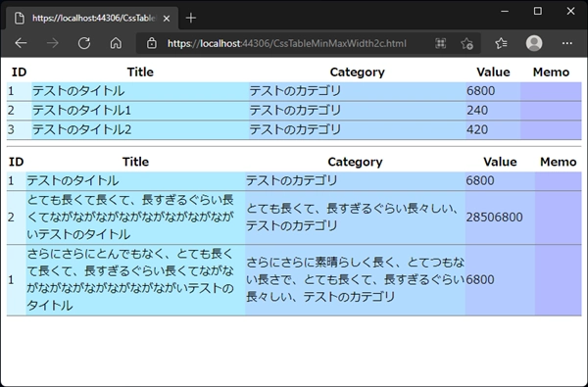Select the cell テストのタイトル1
Image resolution: width=588 pixels, height=387 pixels.
tap(140, 111)
